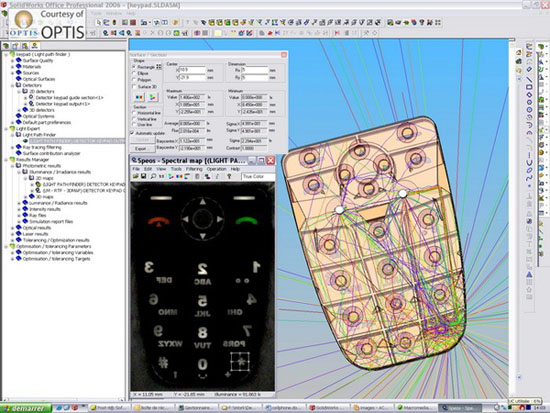Screen dimensions: 550x413
Task: Open the Edit menu in Speos window
Action: pyautogui.click(x=148, y=169)
